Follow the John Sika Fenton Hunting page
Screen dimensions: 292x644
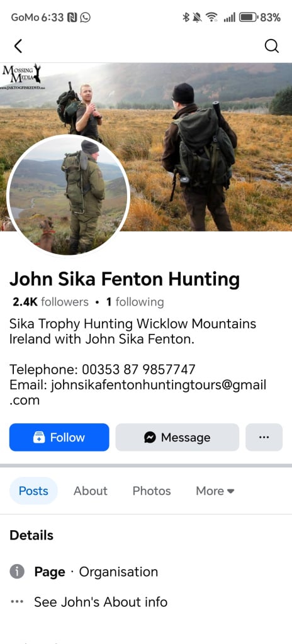59,438
